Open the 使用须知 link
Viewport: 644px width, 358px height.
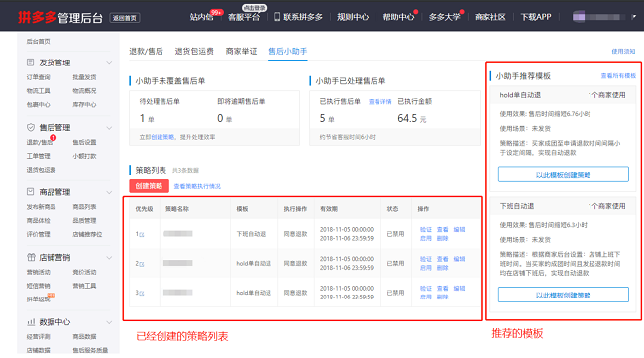coord(623,51)
